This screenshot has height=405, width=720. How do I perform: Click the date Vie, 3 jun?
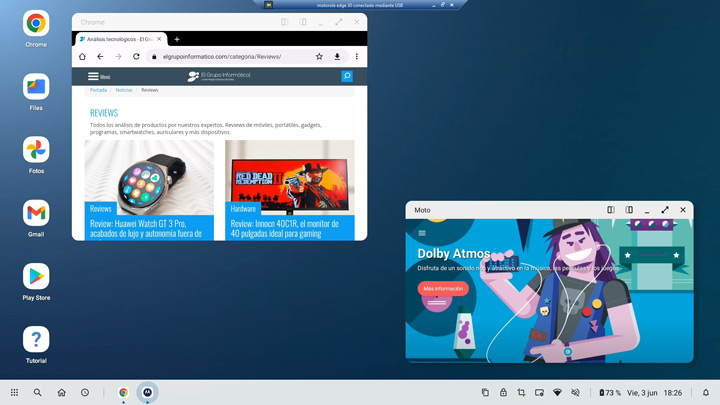pos(642,393)
